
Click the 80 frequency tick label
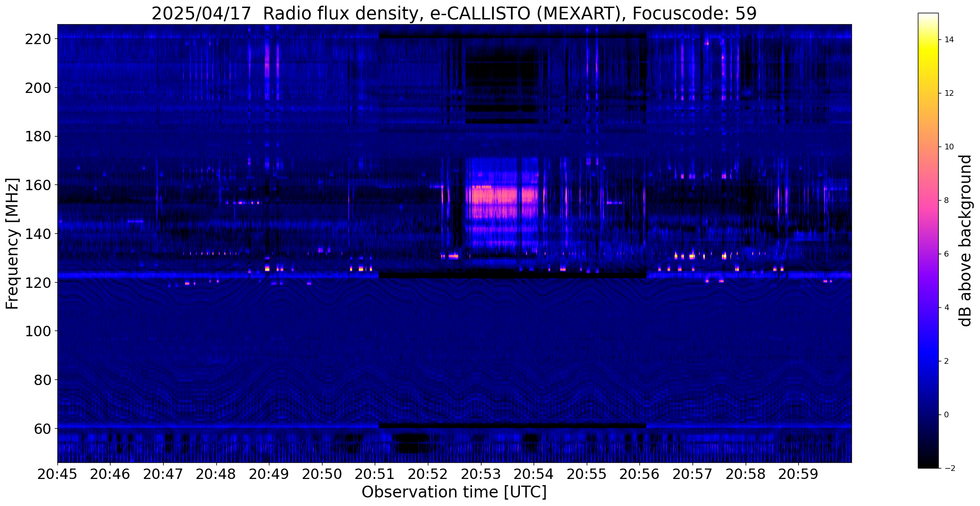(x=43, y=380)
